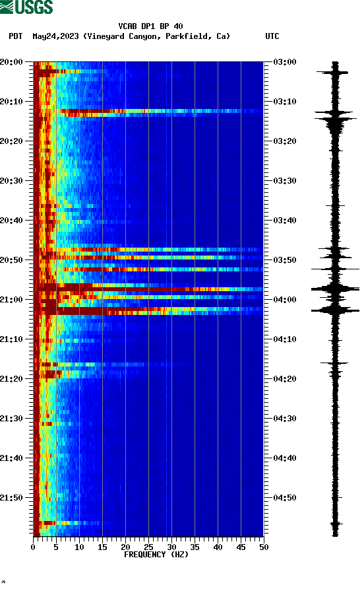Click the '21:30' PDT time label
364x589 pixels.
(11, 419)
